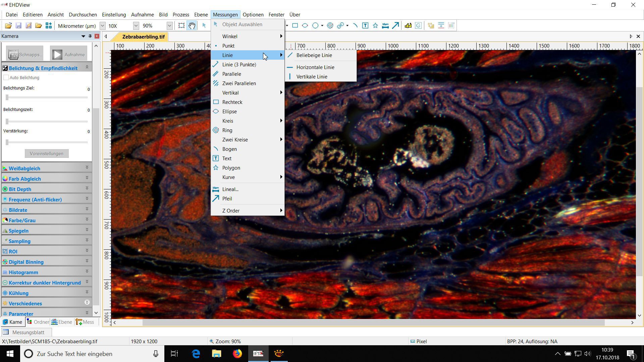The height and width of the screenshot is (362, 644).
Task: Adjust the Belichtungszeit slider
Action: coord(7,121)
